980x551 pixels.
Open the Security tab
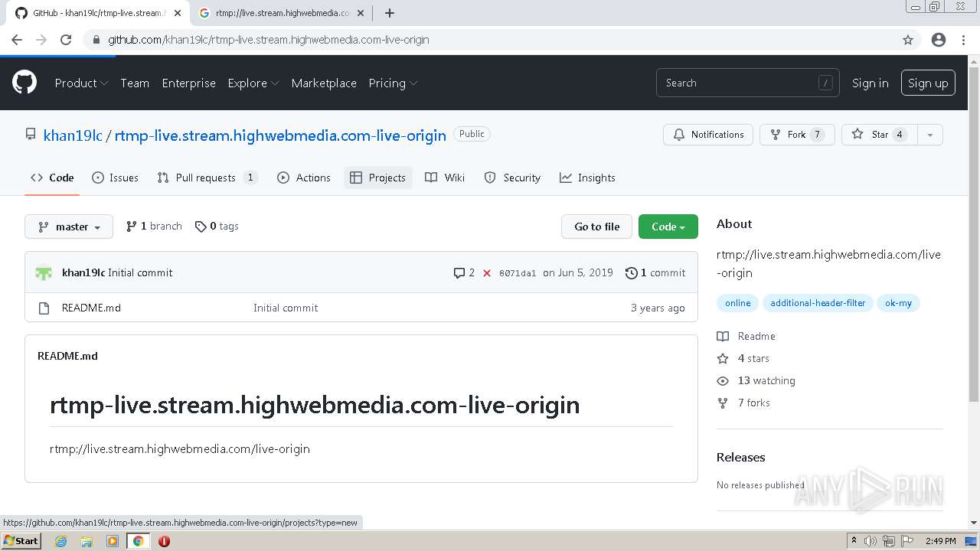512,178
